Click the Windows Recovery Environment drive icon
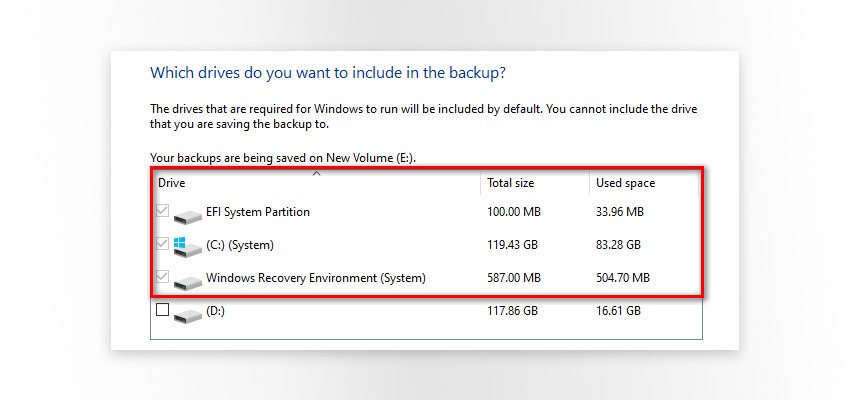 point(187,281)
